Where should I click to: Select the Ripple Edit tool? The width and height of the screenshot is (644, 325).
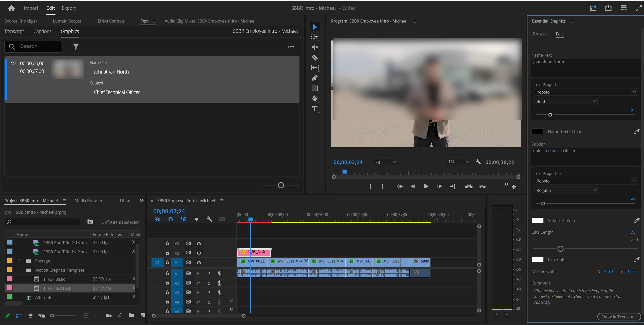pos(315,47)
